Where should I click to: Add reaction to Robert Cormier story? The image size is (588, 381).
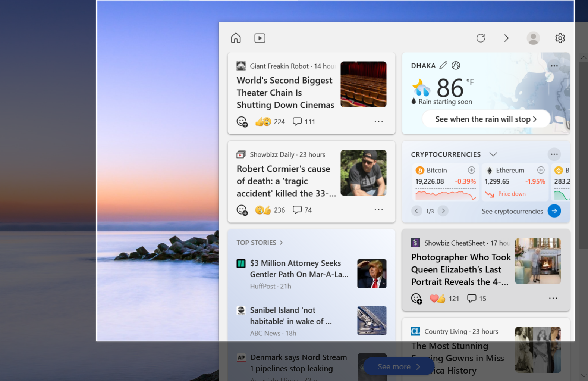click(242, 210)
